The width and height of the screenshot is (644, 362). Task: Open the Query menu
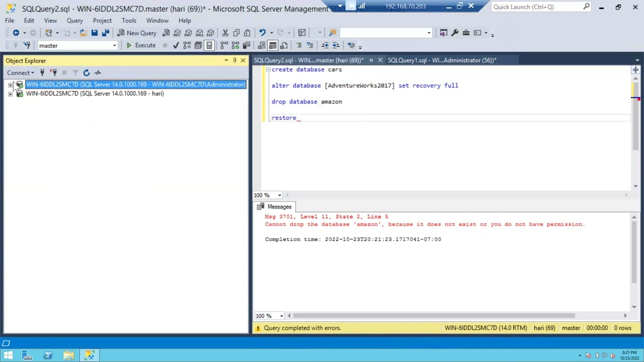click(x=75, y=21)
